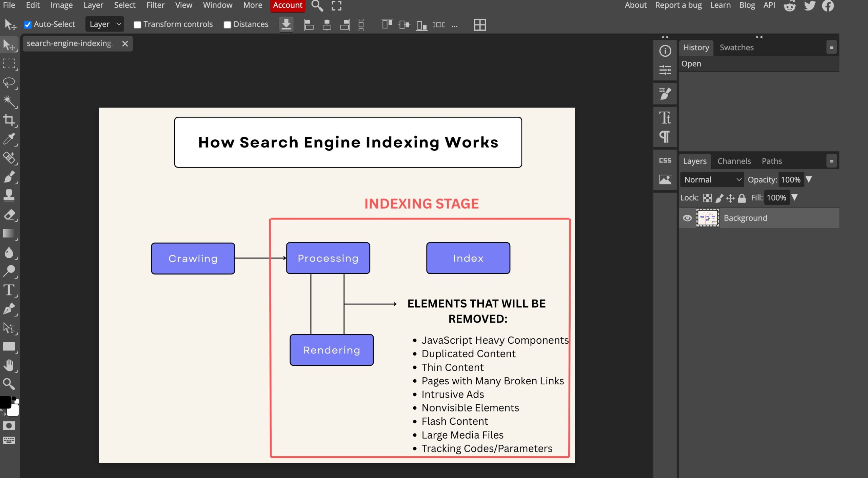Screen dimensions: 868x478
Task: Toggle lock transparent pixels
Action: point(707,198)
